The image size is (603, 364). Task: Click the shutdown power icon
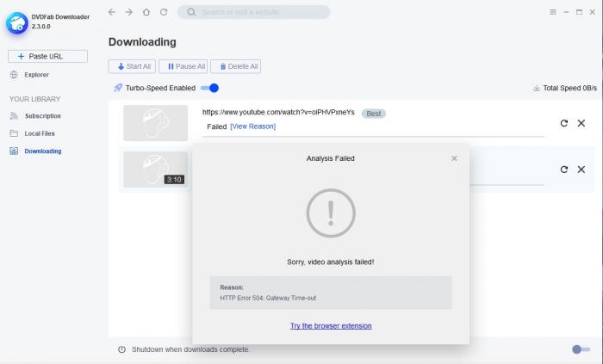click(x=122, y=349)
